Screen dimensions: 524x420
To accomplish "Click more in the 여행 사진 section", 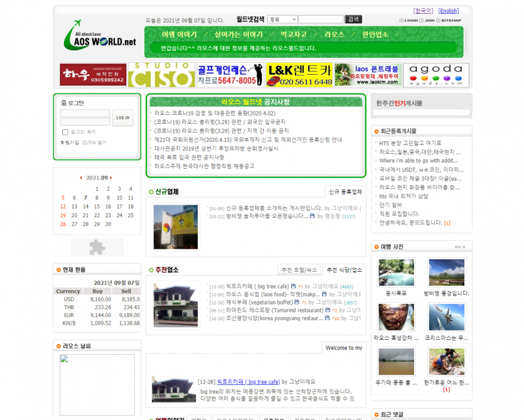I will coord(459,247).
